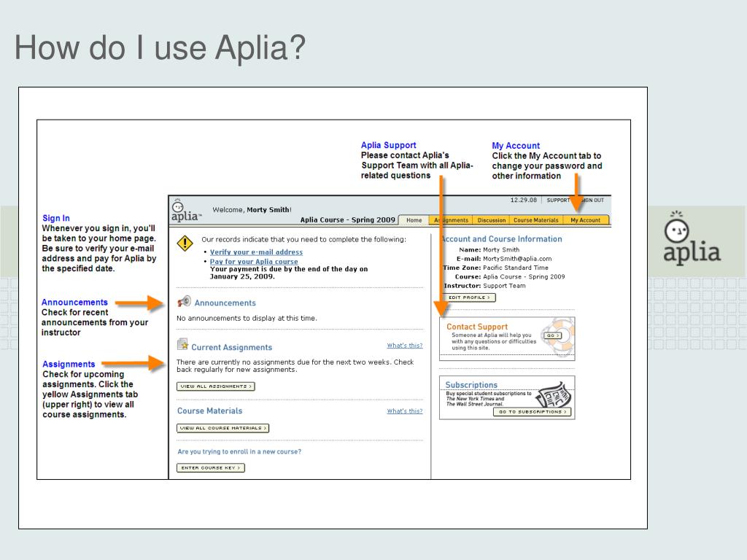This screenshot has height=560, width=747.
Task: Open the Home tab
Action: click(414, 220)
